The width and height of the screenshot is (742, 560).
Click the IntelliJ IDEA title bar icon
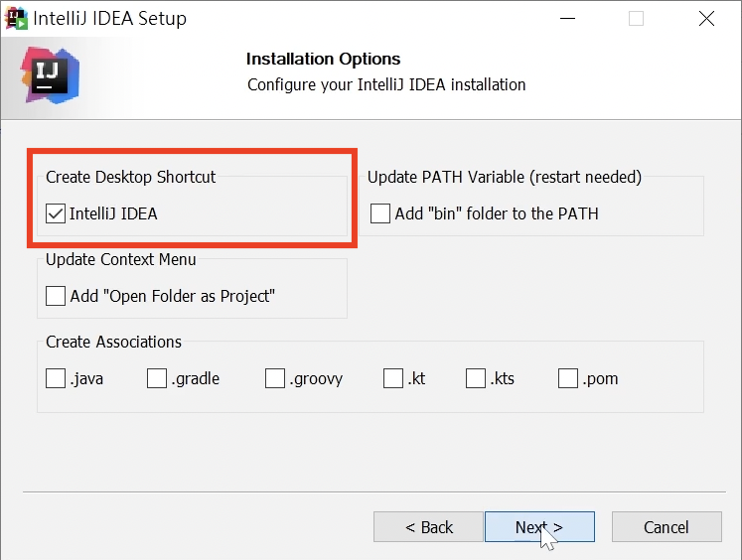[x=17, y=18]
